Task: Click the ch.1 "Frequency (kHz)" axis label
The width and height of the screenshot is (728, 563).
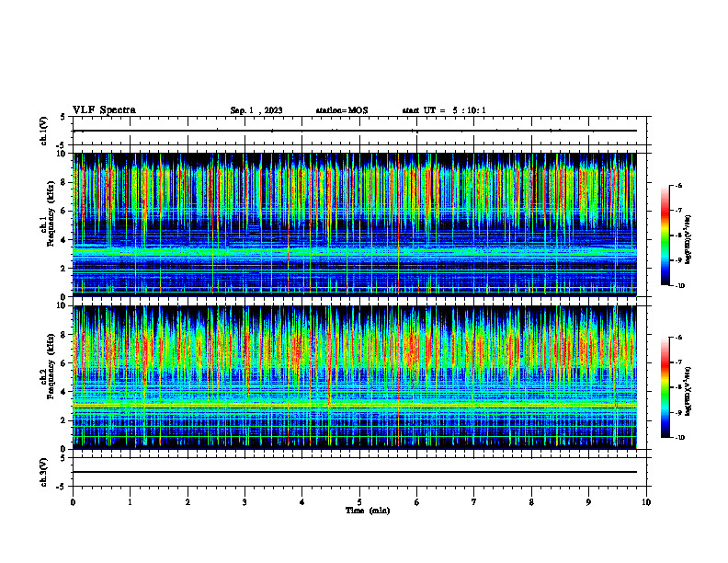Action: (x=51, y=213)
